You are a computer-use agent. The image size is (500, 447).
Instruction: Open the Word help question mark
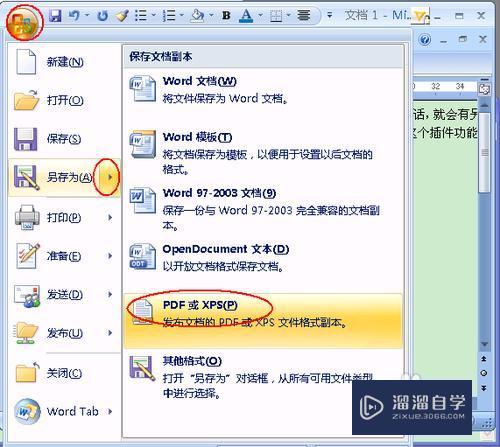425,40
